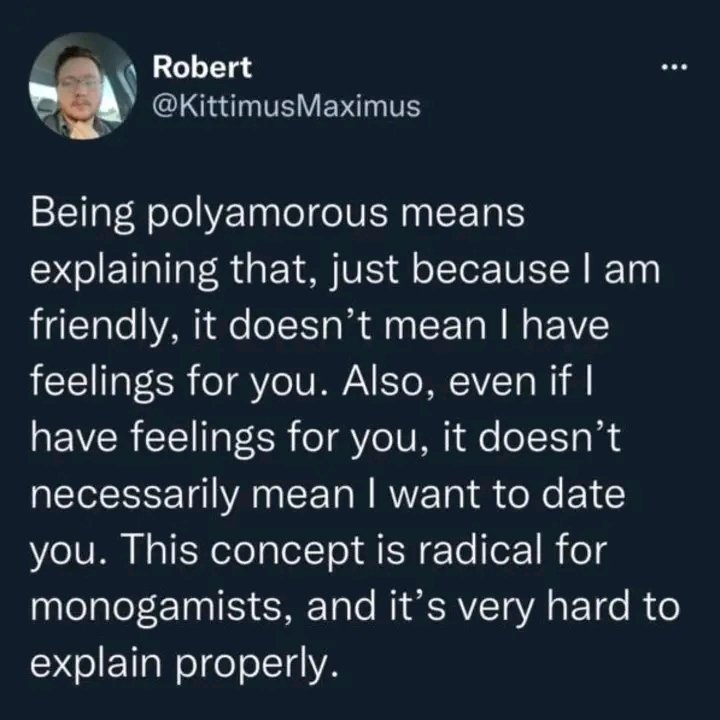
Task: Click the word 'friendly' in the tweet
Action: click(100, 326)
